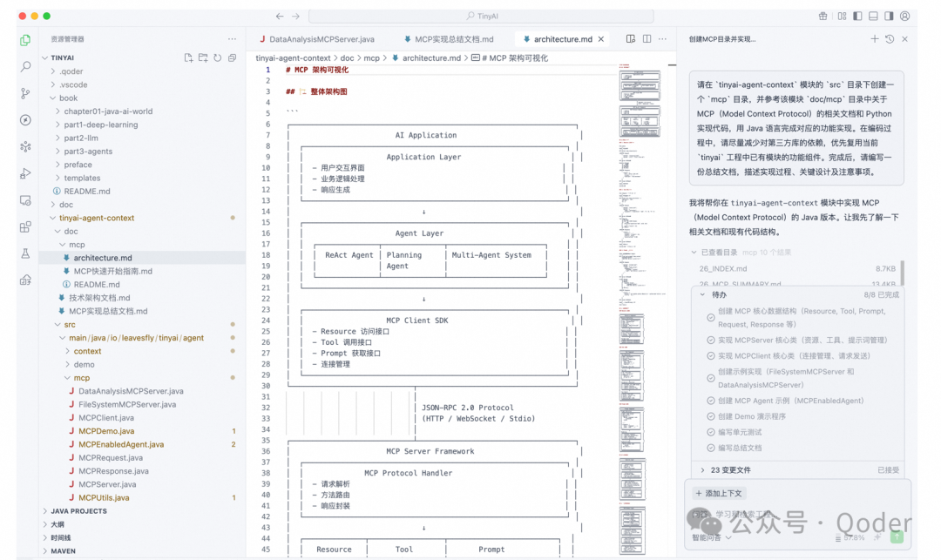This screenshot has width=941, height=560.
Task: Click New Folder icon in TINYAI header
Action: [203, 57]
